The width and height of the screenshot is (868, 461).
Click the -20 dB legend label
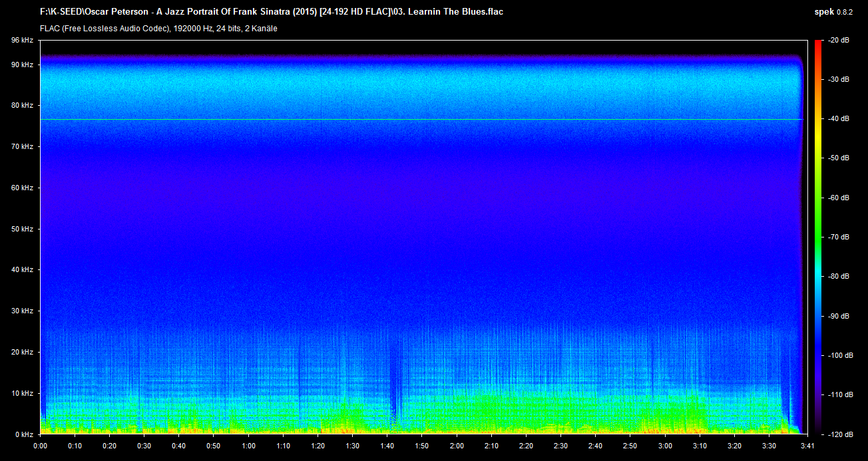(838, 41)
